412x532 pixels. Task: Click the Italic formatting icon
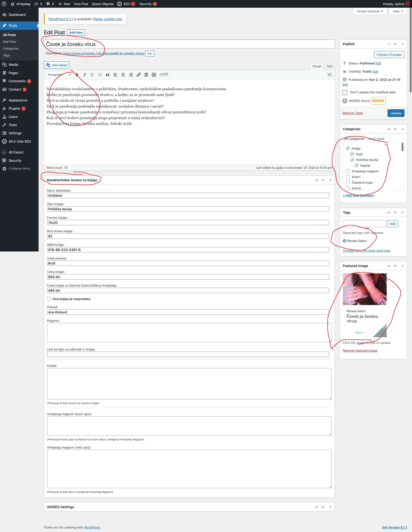[x=85, y=75]
